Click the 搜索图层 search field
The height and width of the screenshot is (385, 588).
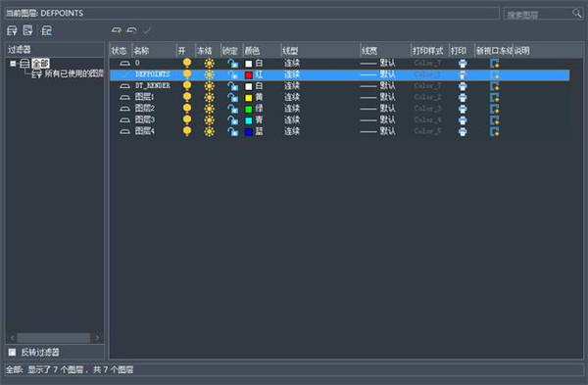click(537, 15)
